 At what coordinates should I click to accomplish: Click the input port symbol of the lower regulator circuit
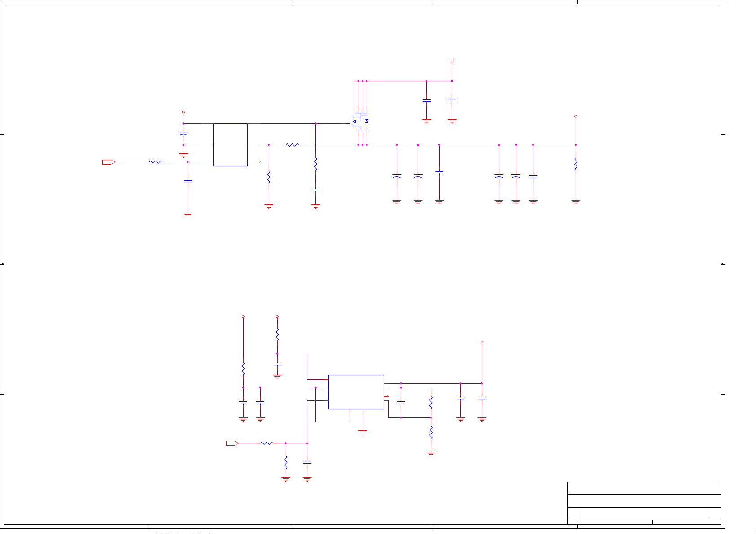point(232,443)
